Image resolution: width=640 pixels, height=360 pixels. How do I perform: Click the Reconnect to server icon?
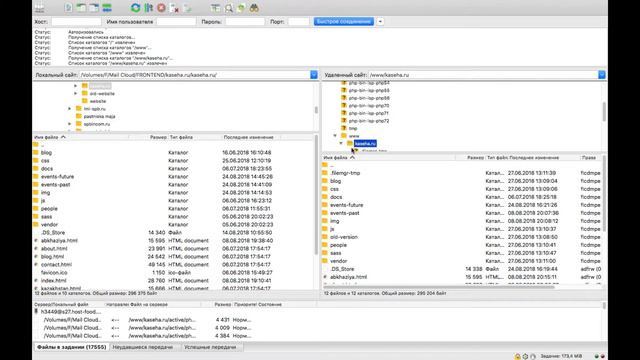click(x=187, y=8)
